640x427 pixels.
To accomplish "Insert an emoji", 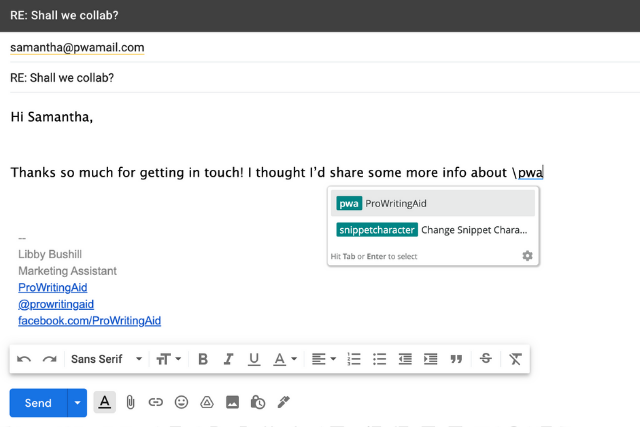I will pos(181,403).
